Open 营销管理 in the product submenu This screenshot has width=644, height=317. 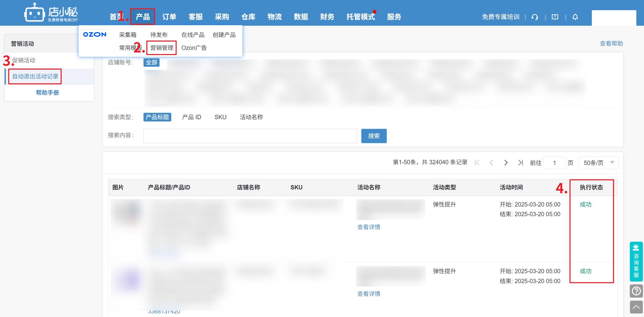(x=162, y=48)
